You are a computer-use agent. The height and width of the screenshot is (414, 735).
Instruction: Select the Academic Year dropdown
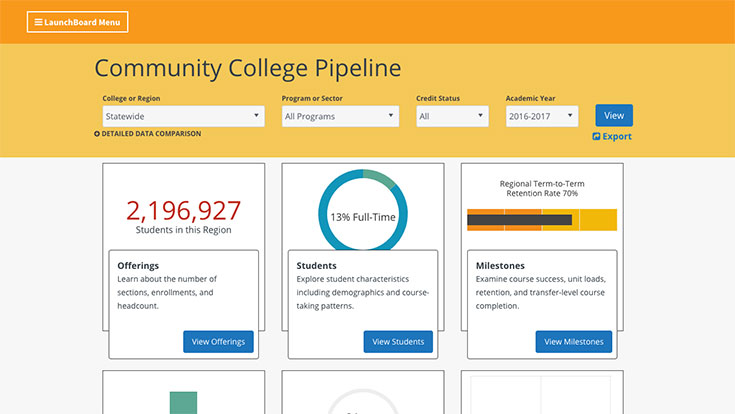click(542, 116)
